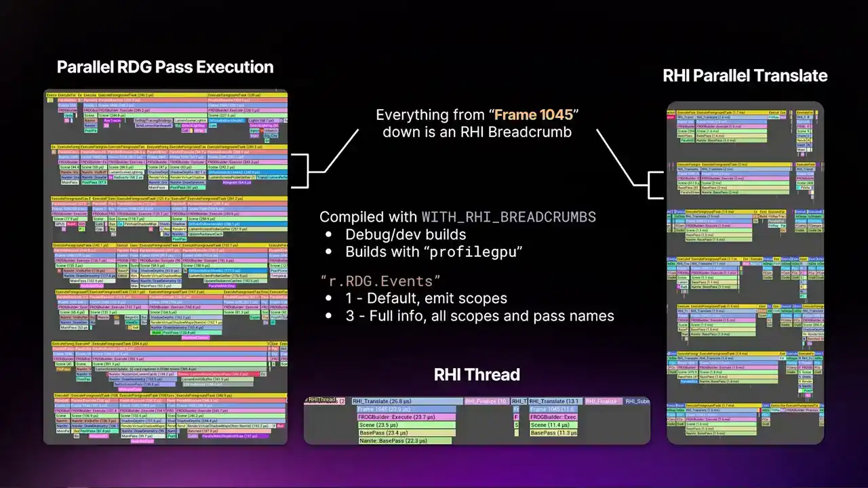This screenshot has width=868, height=488.
Task: Select the RHI_Translate (26.8 µs) event bar
Action: click(x=407, y=401)
